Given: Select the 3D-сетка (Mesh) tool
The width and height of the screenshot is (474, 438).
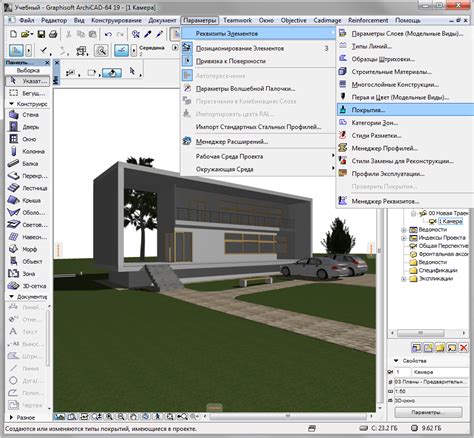Looking at the screenshot, I should 28,286.
